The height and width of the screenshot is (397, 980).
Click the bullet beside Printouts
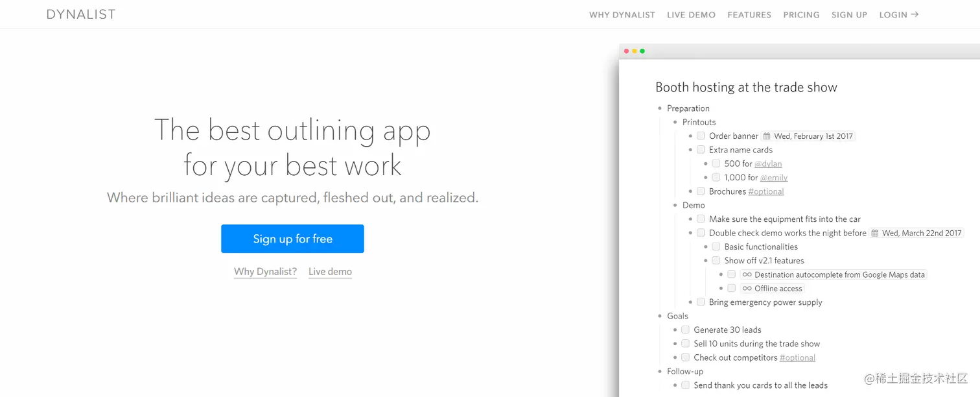coord(675,122)
